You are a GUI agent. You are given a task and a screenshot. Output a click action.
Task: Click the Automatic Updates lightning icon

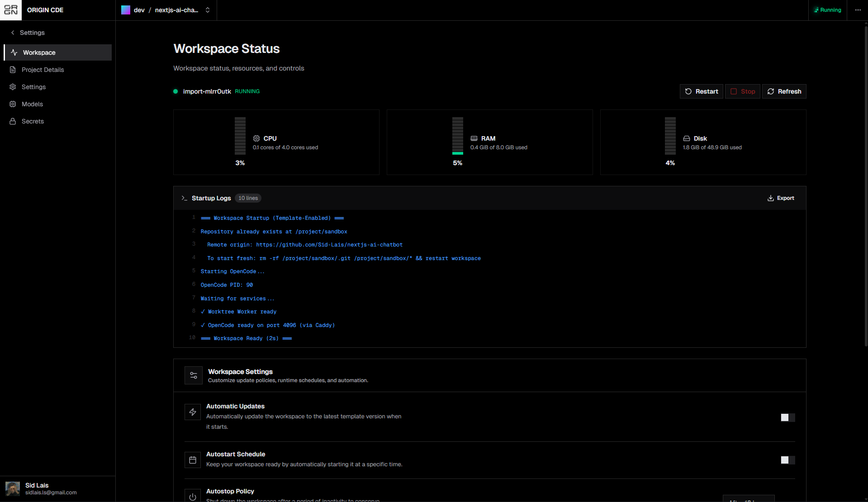point(193,412)
